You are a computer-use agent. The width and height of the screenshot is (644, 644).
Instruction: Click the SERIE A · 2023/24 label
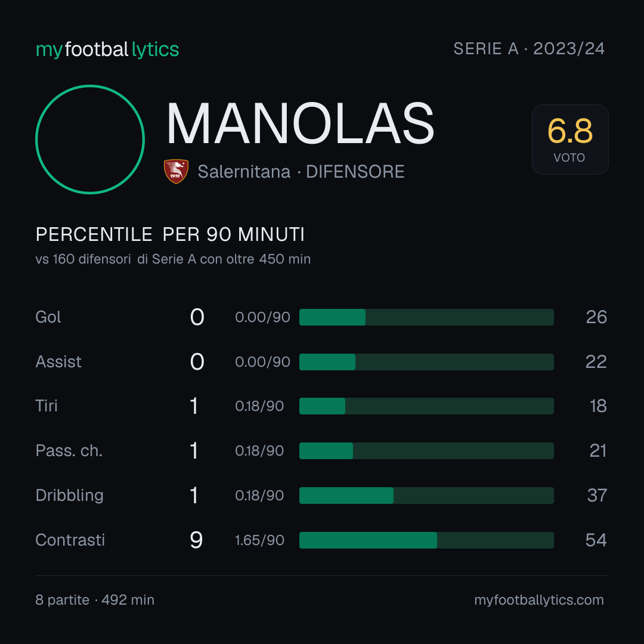pyautogui.click(x=529, y=49)
